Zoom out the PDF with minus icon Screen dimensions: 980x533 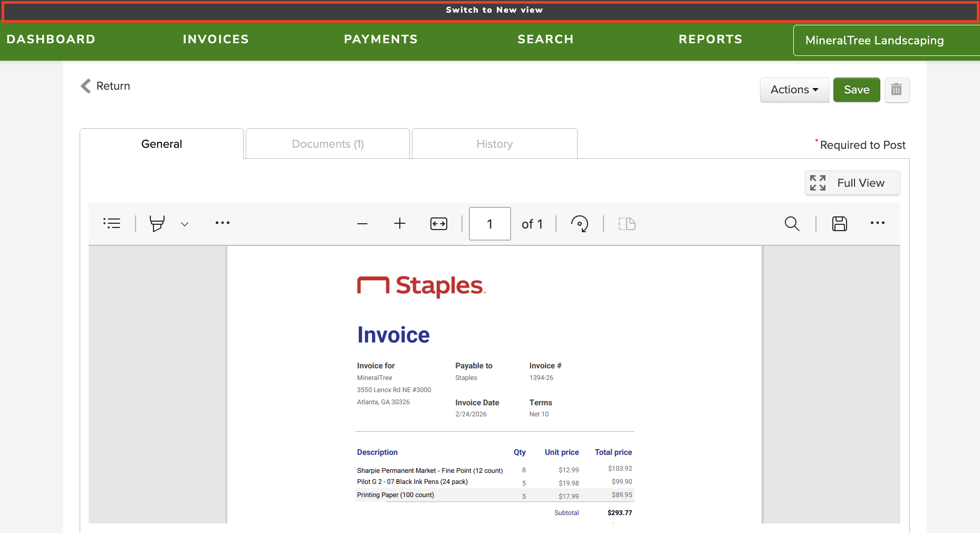coord(362,224)
